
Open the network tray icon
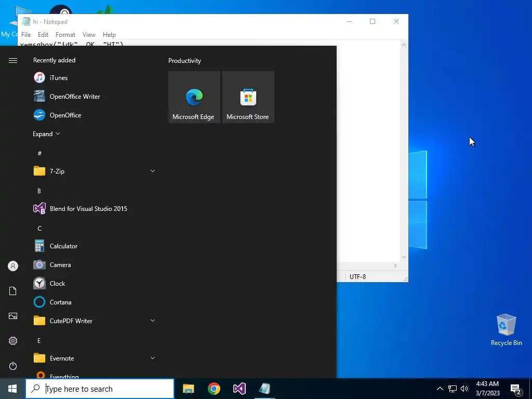click(453, 389)
